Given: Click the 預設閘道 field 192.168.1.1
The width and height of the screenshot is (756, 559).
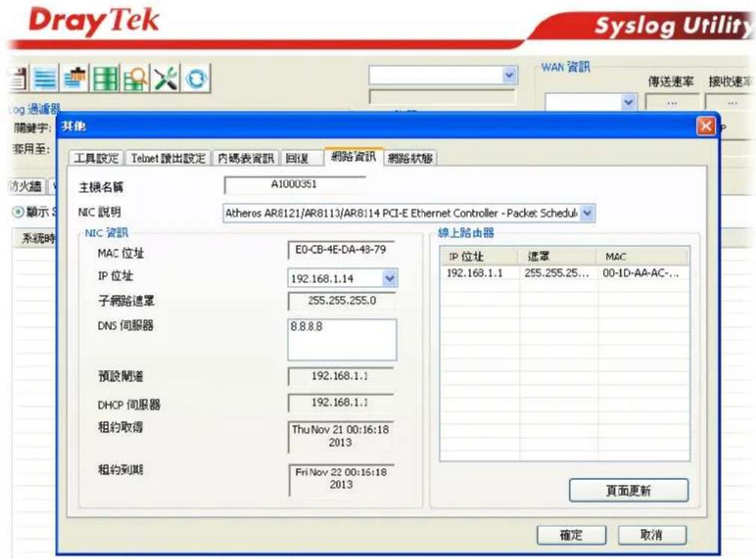Looking at the screenshot, I should [341, 375].
